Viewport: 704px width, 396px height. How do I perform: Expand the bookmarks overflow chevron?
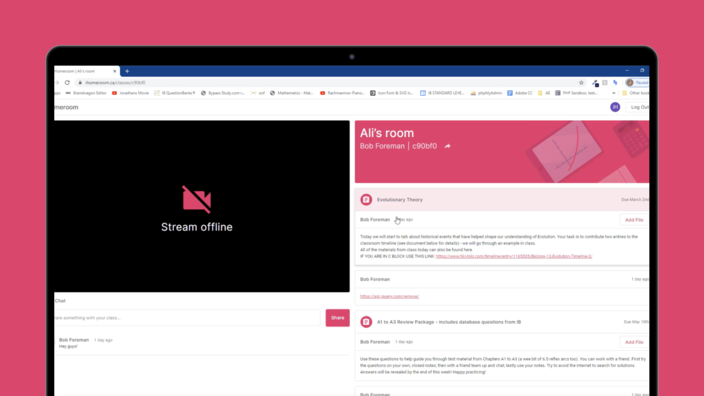pyautogui.click(x=614, y=93)
